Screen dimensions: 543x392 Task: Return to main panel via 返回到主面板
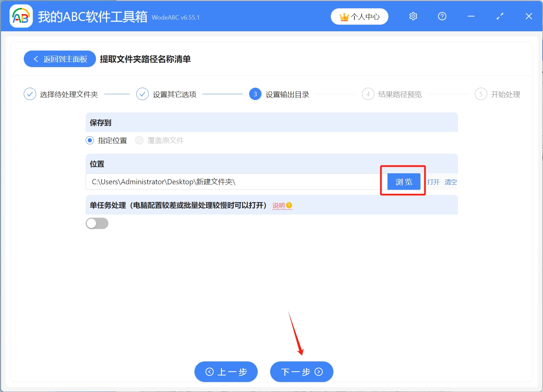60,59
